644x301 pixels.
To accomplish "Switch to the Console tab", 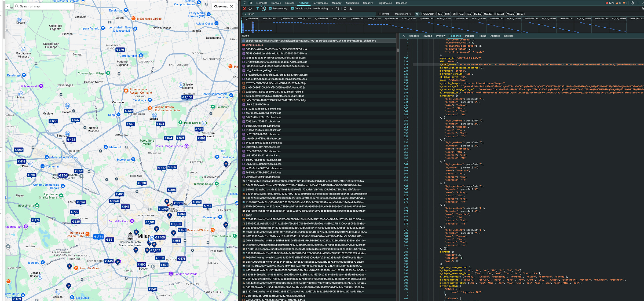I will tap(276, 3).
